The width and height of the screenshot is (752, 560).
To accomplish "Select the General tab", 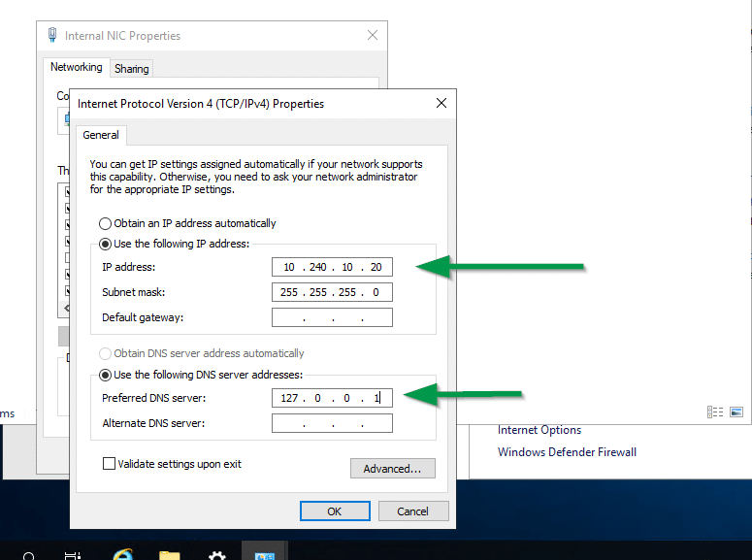I will [100, 135].
